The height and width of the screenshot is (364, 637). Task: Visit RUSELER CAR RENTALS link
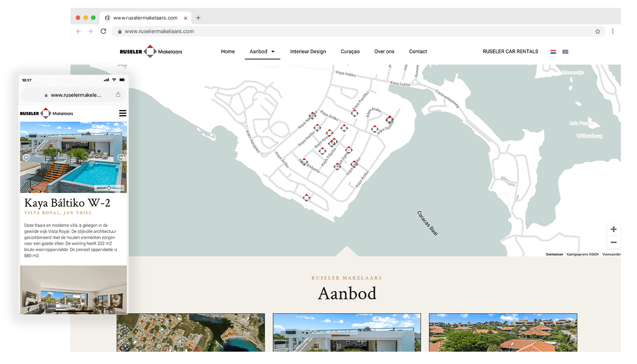point(510,52)
